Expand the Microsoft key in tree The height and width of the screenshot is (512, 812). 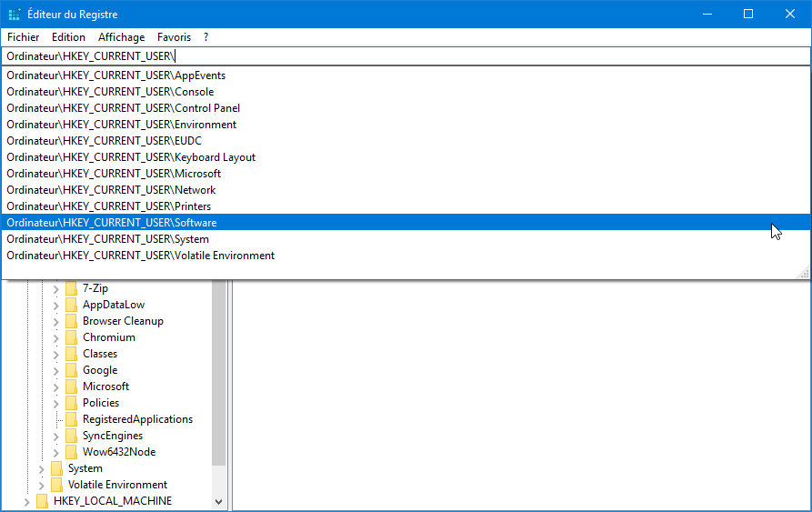pyautogui.click(x=56, y=387)
